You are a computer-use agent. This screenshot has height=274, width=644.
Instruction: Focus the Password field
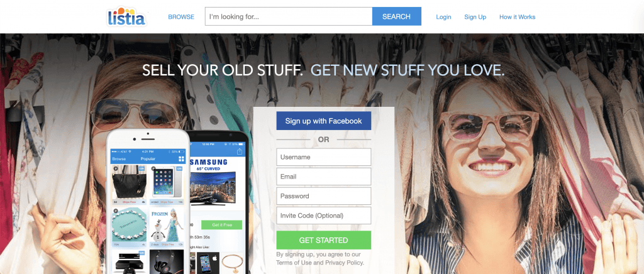tap(324, 196)
